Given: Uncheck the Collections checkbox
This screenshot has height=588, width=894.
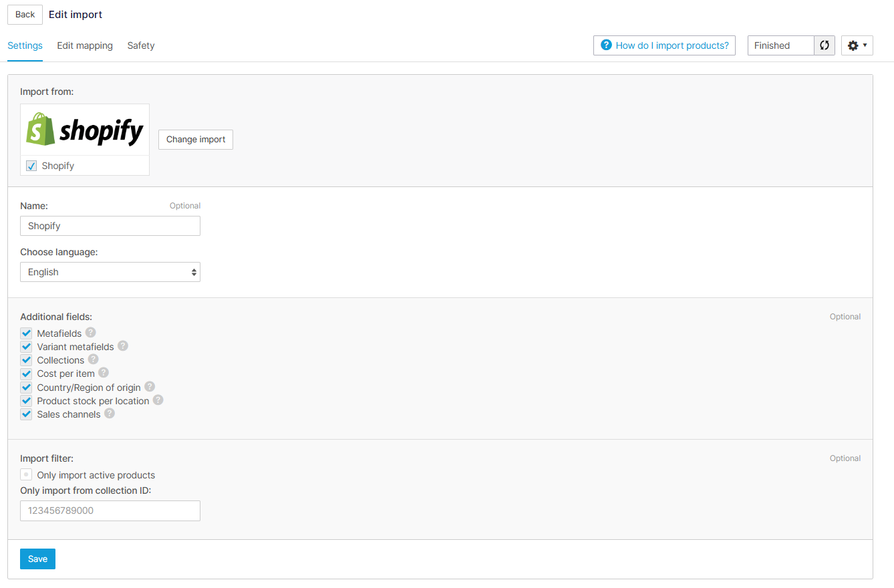Looking at the screenshot, I should [26, 360].
